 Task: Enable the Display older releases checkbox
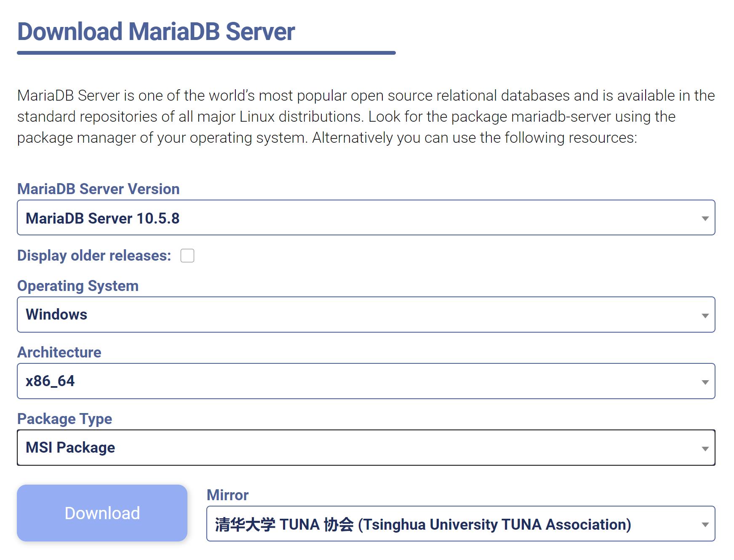pyautogui.click(x=187, y=256)
